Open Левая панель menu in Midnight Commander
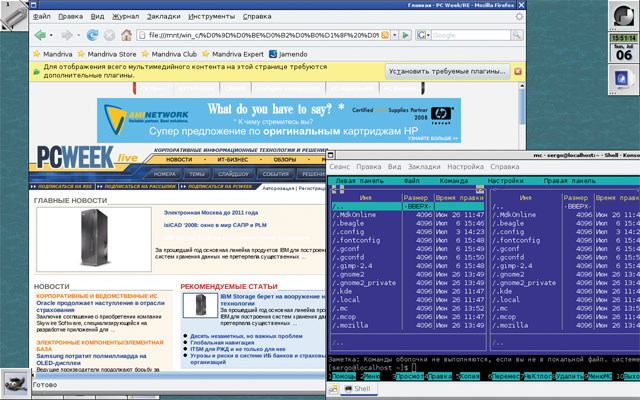Screen dimensions: 640x400 pos(359,181)
